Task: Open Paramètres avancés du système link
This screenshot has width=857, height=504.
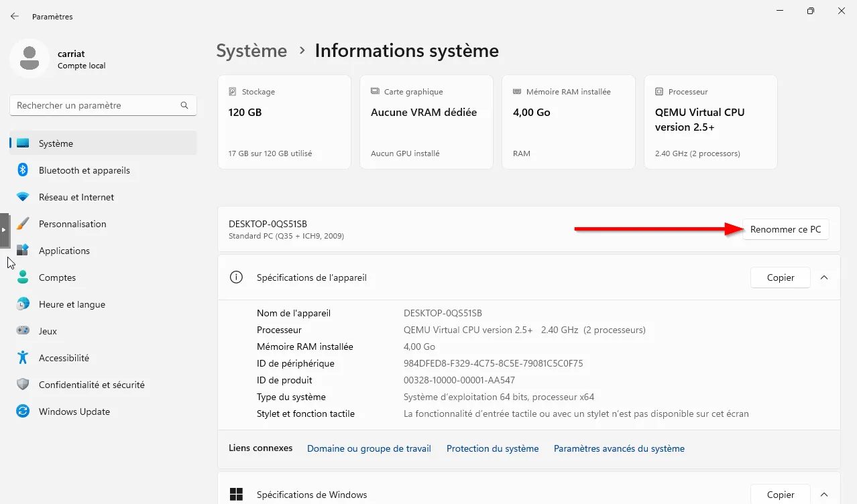Action: point(619,448)
